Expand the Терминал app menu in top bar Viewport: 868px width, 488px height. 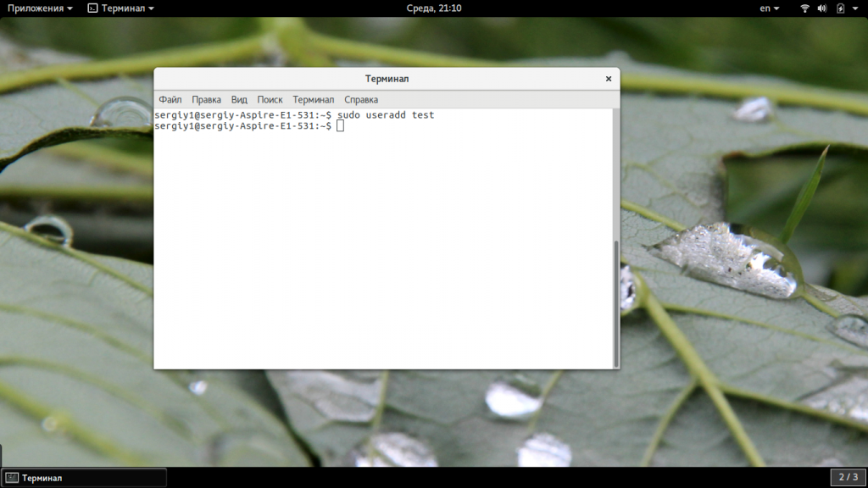pos(121,8)
